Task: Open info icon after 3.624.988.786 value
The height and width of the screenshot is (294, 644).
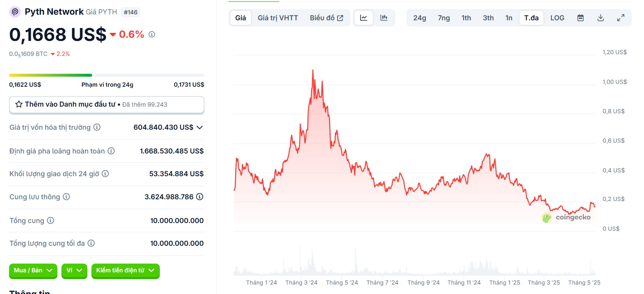Action: pyautogui.click(x=200, y=197)
